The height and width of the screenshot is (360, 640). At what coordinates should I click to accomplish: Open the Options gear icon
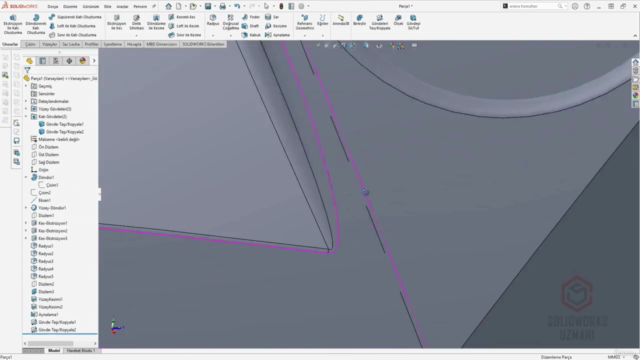301,6
